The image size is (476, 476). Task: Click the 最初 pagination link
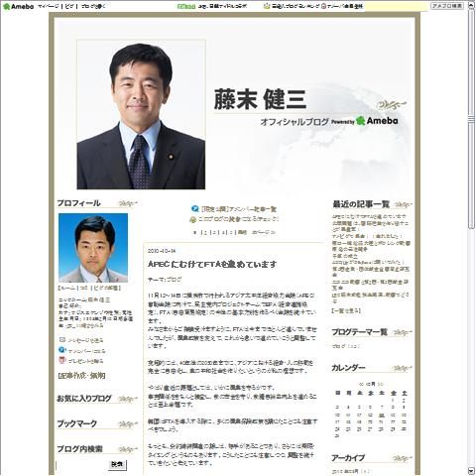pos(242,232)
